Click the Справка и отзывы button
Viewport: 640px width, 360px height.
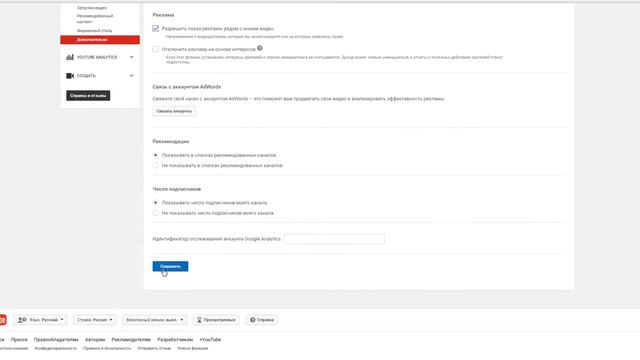tap(88, 96)
